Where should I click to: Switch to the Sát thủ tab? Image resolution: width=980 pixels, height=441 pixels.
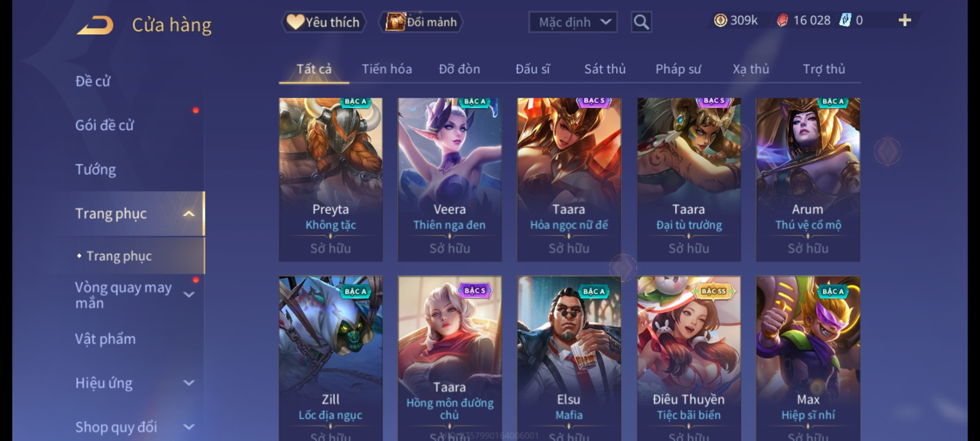[x=605, y=69]
